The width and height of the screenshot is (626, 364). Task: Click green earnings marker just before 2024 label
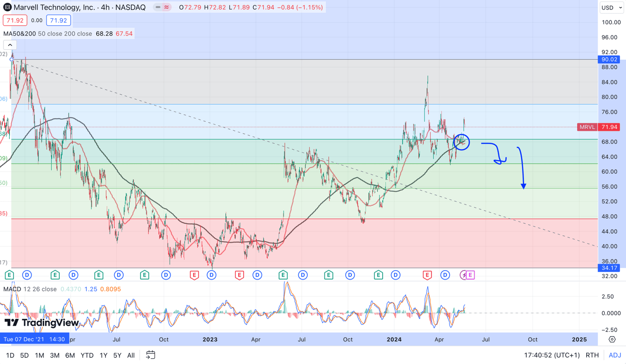(x=378, y=275)
